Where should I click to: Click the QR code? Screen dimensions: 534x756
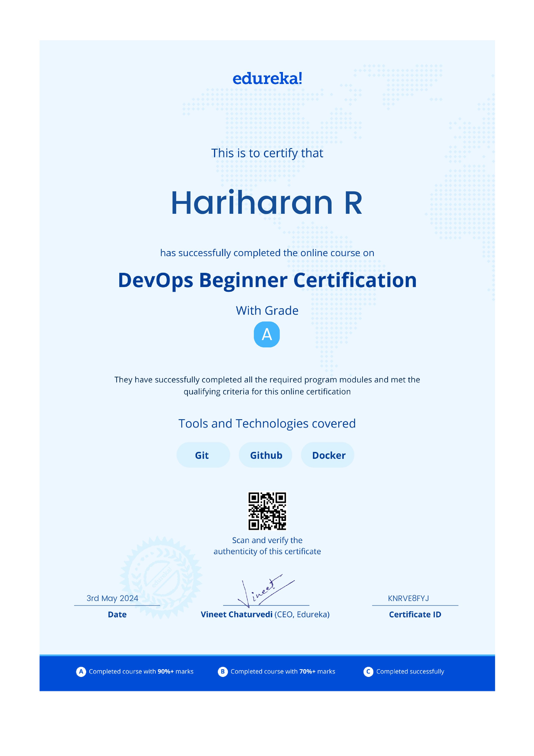click(267, 511)
